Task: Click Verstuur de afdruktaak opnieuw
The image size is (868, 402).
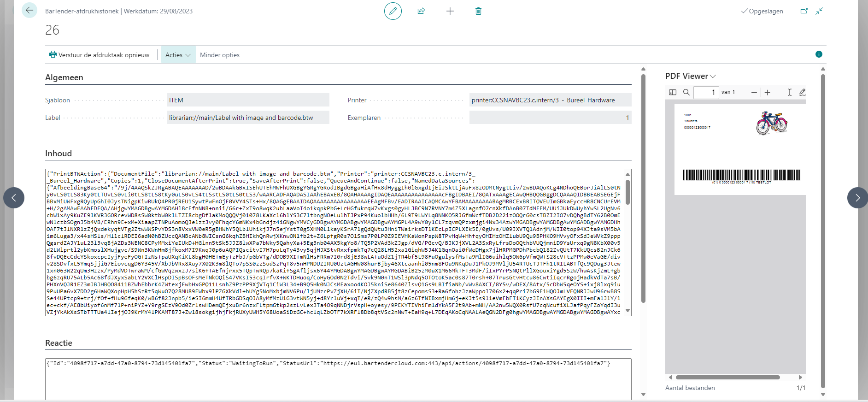Action: coord(100,55)
